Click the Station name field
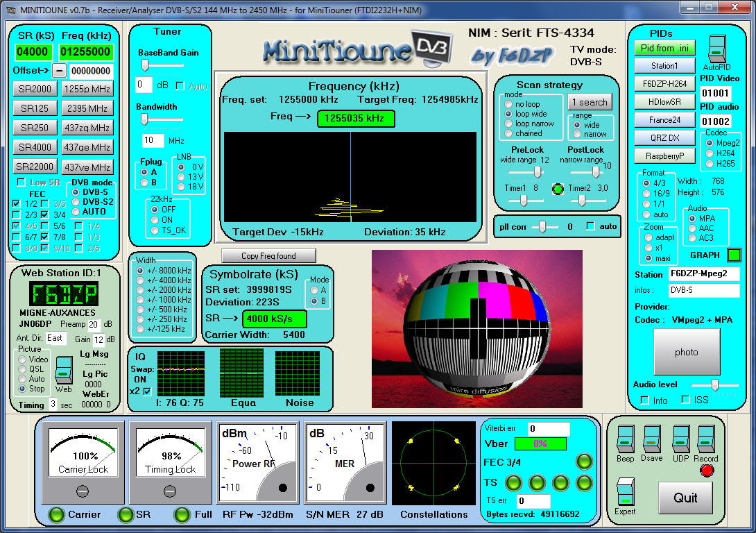The height and width of the screenshot is (533, 756). 705,273
